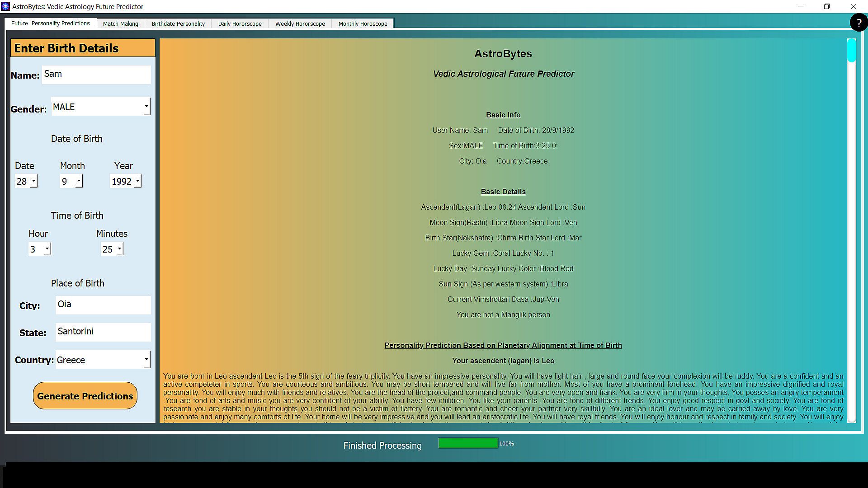The height and width of the screenshot is (488, 868).
Task: Click the AstroBytes app icon in title bar
Action: 5,6
